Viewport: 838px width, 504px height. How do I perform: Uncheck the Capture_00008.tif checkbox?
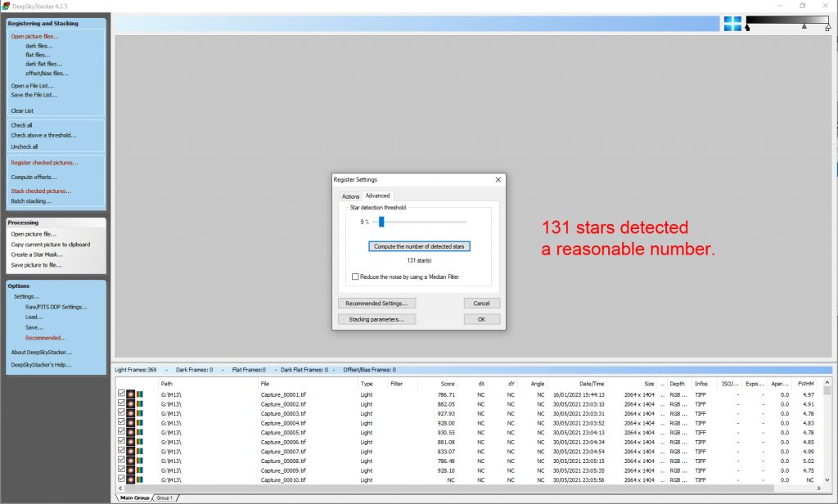point(121,460)
